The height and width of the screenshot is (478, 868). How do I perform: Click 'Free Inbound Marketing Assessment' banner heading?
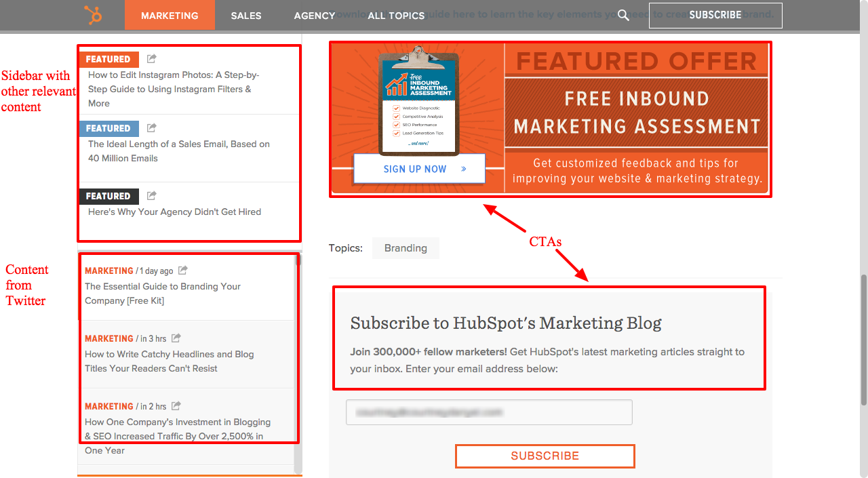[x=637, y=113]
